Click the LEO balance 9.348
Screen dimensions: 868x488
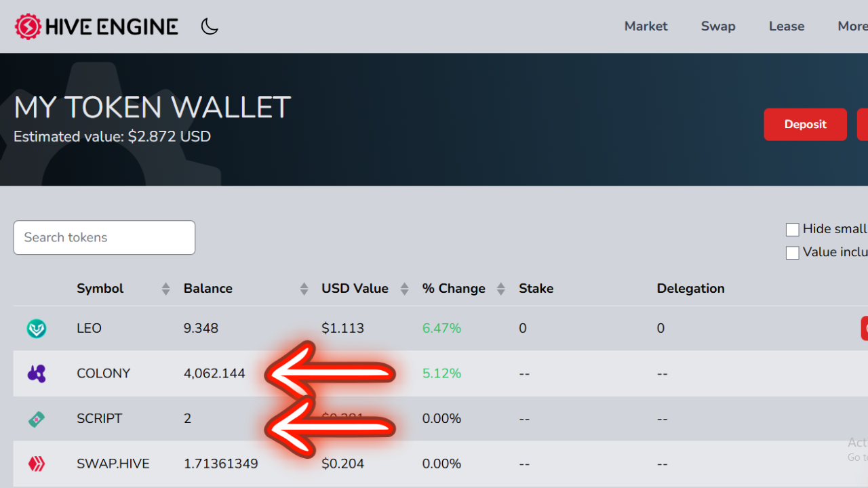click(x=201, y=329)
